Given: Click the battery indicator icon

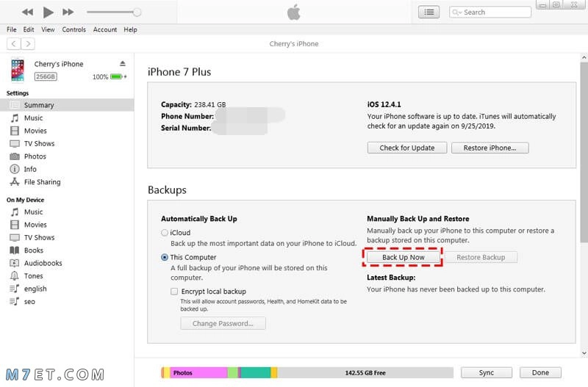Looking at the screenshot, I should (x=117, y=77).
